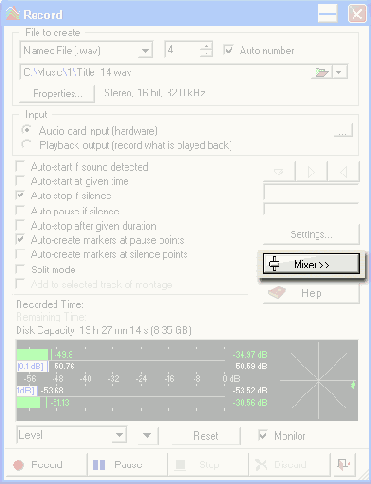Select Playback output radio option

click(x=26, y=145)
